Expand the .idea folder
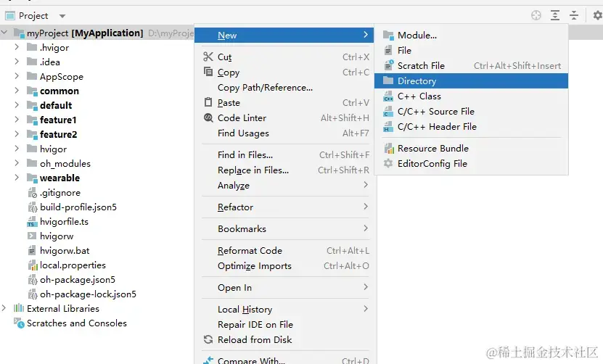The image size is (603, 364). click(17, 62)
